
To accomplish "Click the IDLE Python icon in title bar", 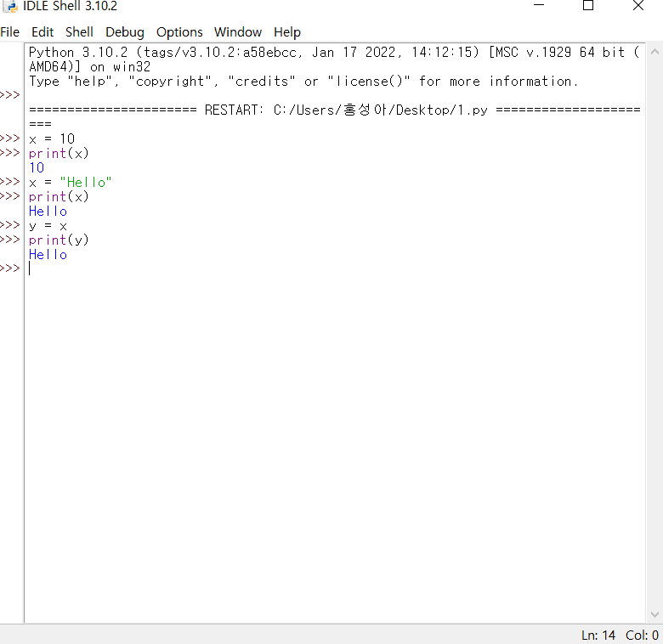I will click(10, 6).
